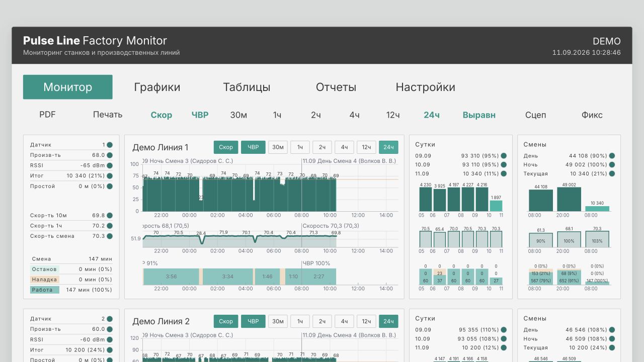The width and height of the screenshot is (644, 362).
Task: Click the status dot beside Датчик 2
Action: coord(110,319)
